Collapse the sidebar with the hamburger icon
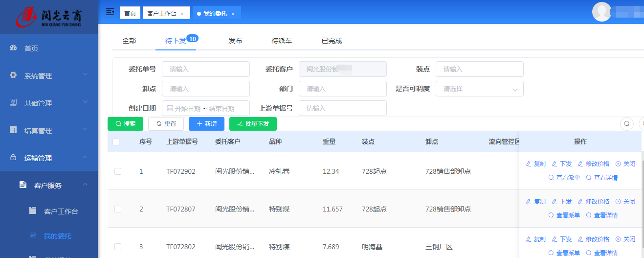The height and width of the screenshot is (258, 644). tap(110, 12)
